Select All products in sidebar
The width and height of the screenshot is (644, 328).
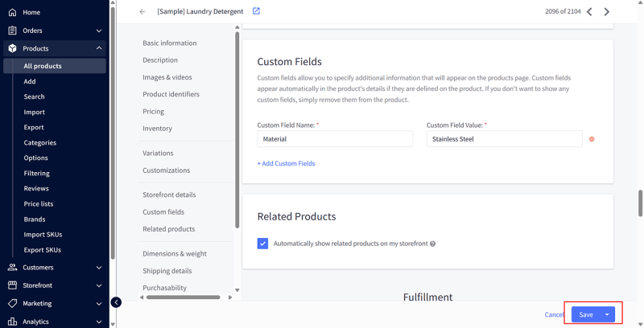[x=55, y=66]
